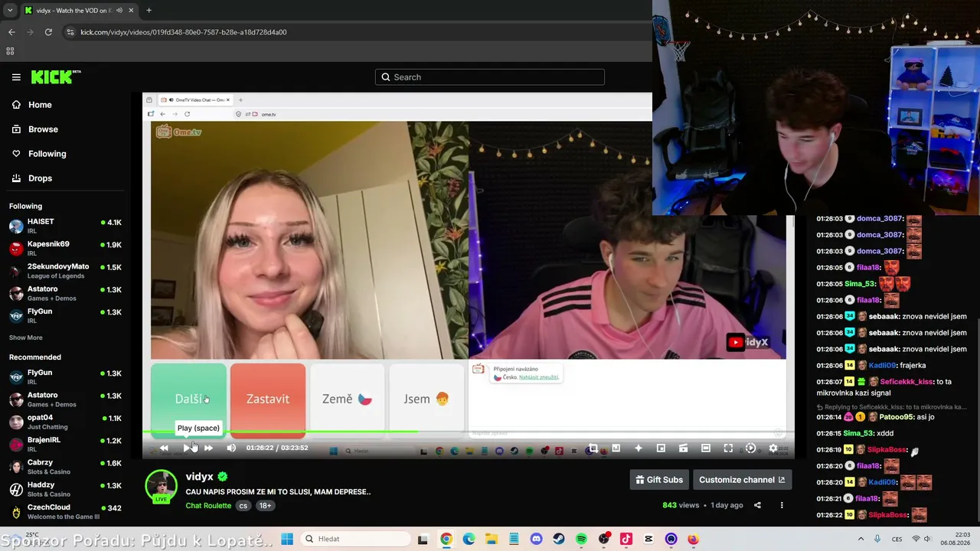This screenshot has height=551, width=980.
Task: Click the taskbar Hledat search box
Action: (354, 540)
